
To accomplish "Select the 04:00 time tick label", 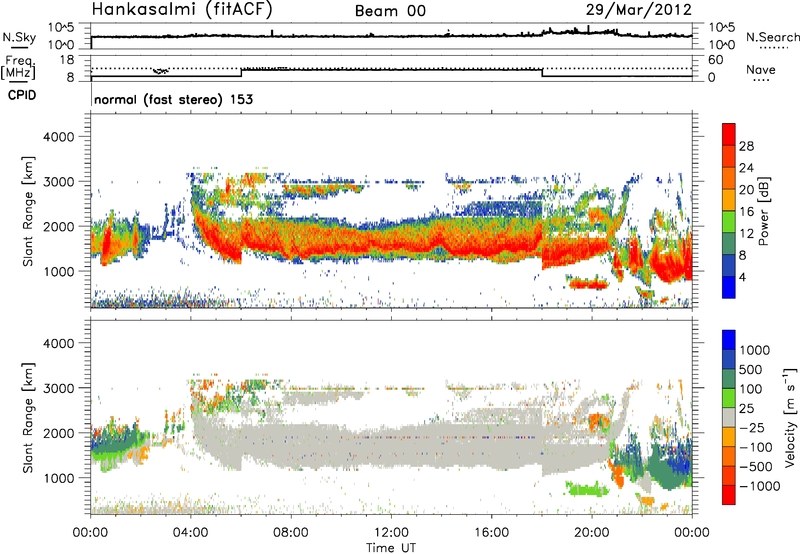I will coord(191,533).
